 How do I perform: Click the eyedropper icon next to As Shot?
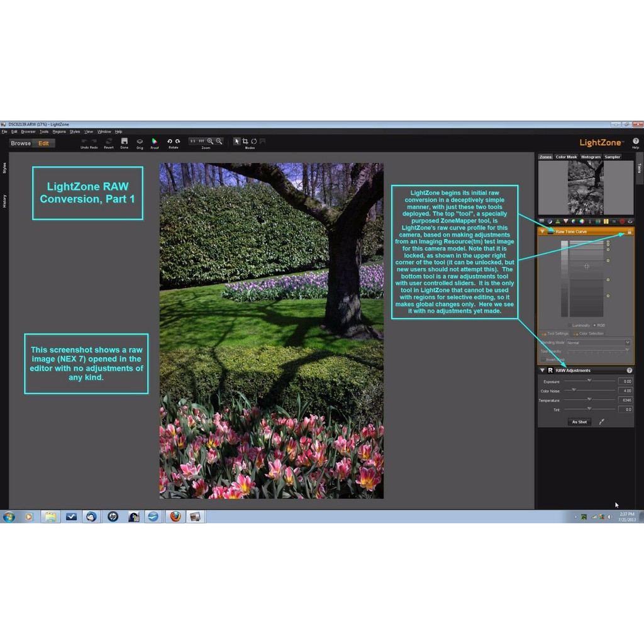pyautogui.click(x=602, y=421)
